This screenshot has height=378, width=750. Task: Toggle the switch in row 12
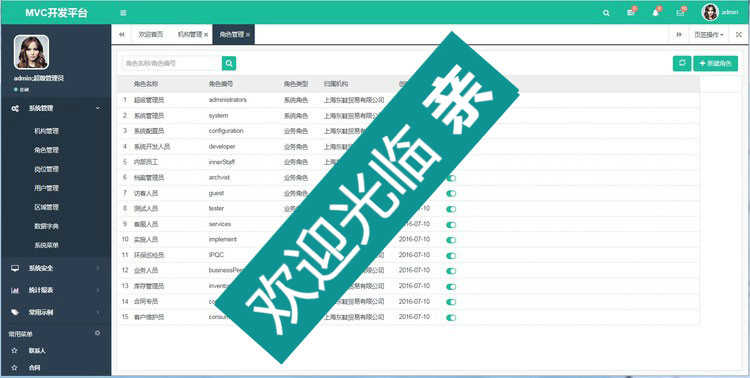point(451,271)
